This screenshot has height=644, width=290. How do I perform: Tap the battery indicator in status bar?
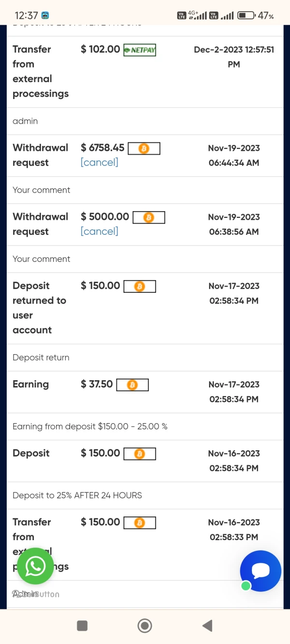coord(246,15)
